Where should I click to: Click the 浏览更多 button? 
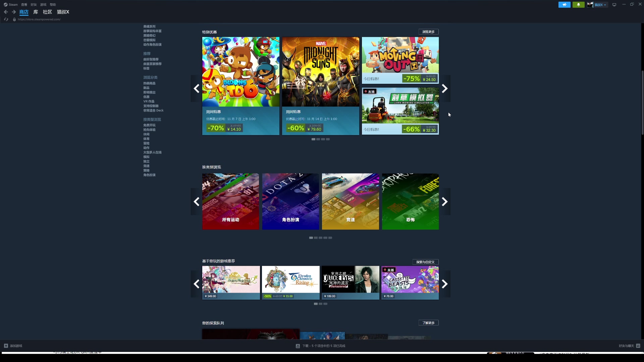(428, 32)
